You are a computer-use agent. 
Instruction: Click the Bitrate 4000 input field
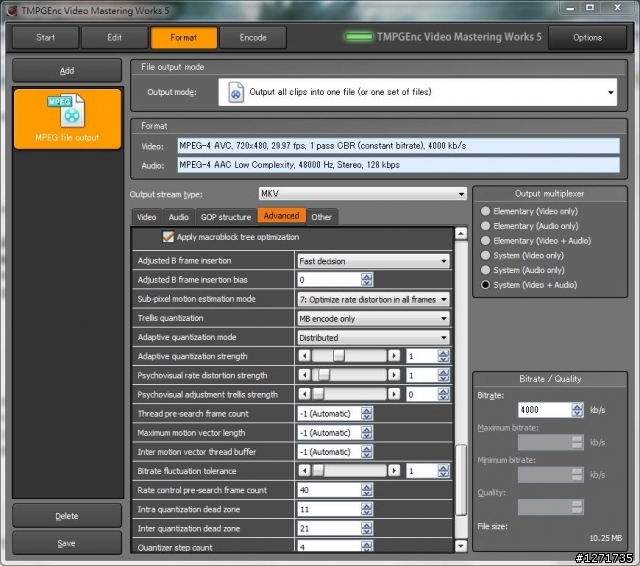[x=545, y=410]
